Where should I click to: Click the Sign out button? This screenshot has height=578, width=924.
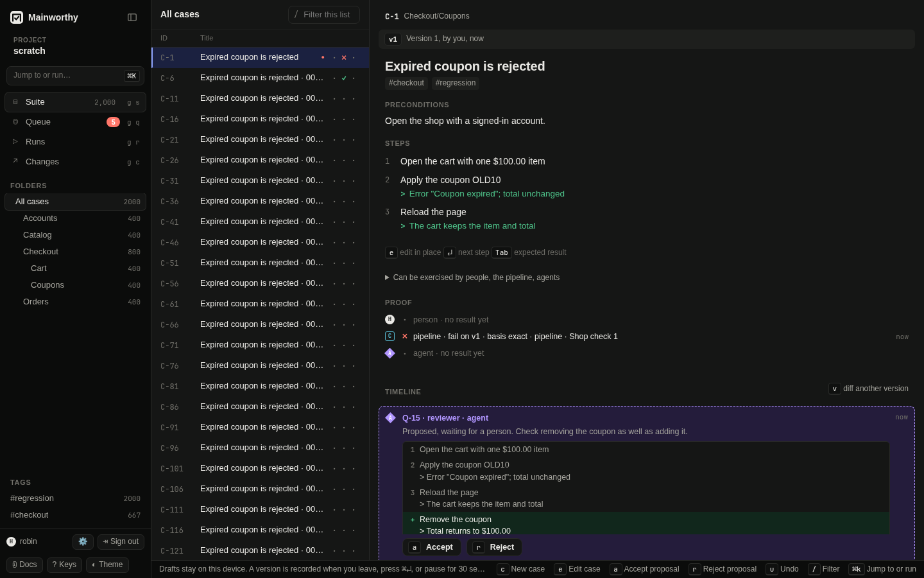(121, 541)
